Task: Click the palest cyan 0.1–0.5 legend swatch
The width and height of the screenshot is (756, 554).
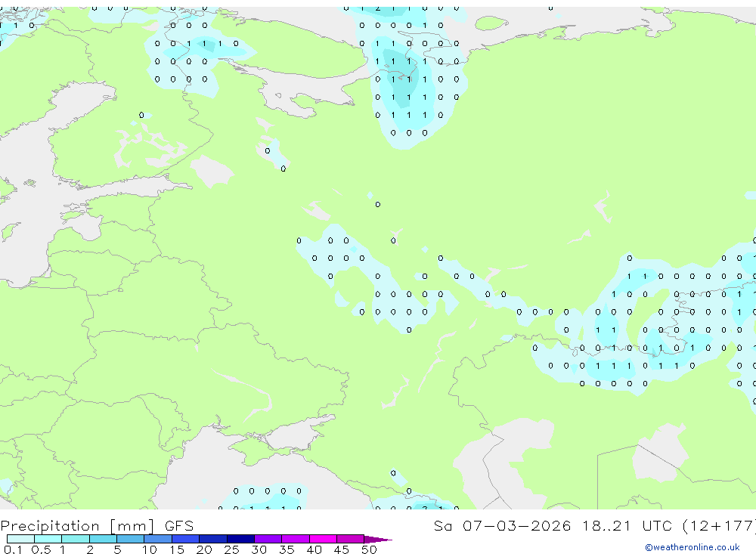Action: pos(20,539)
